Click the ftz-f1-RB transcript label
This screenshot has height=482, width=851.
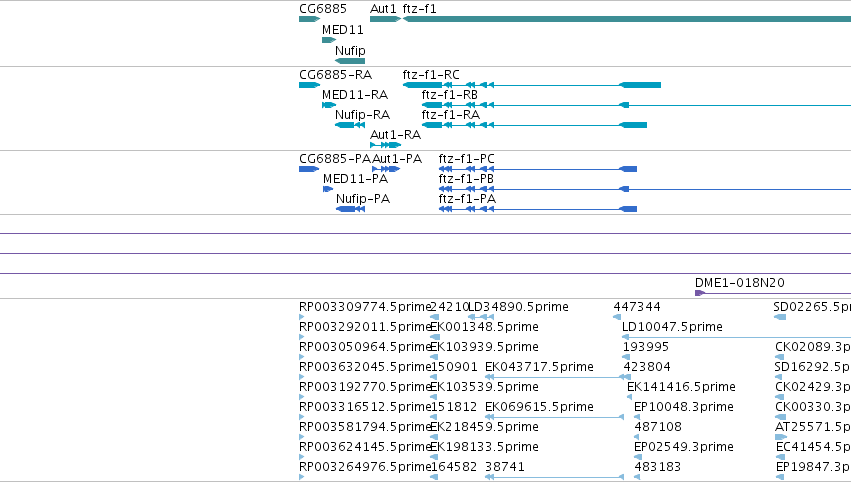tap(450, 94)
